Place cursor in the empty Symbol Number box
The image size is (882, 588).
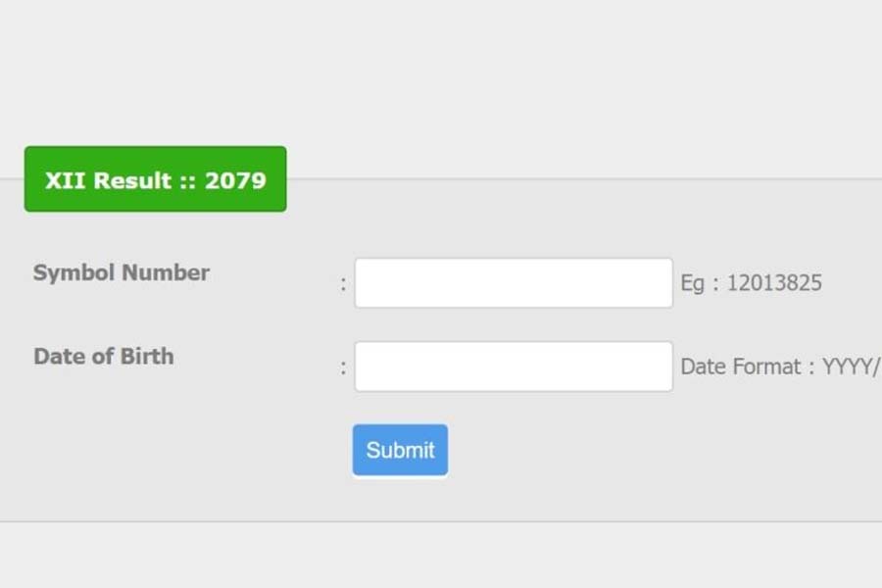click(514, 283)
